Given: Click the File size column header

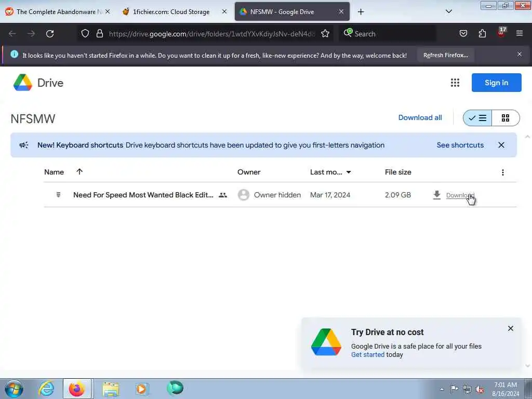Looking at the screenshot, I should point(397,172).
